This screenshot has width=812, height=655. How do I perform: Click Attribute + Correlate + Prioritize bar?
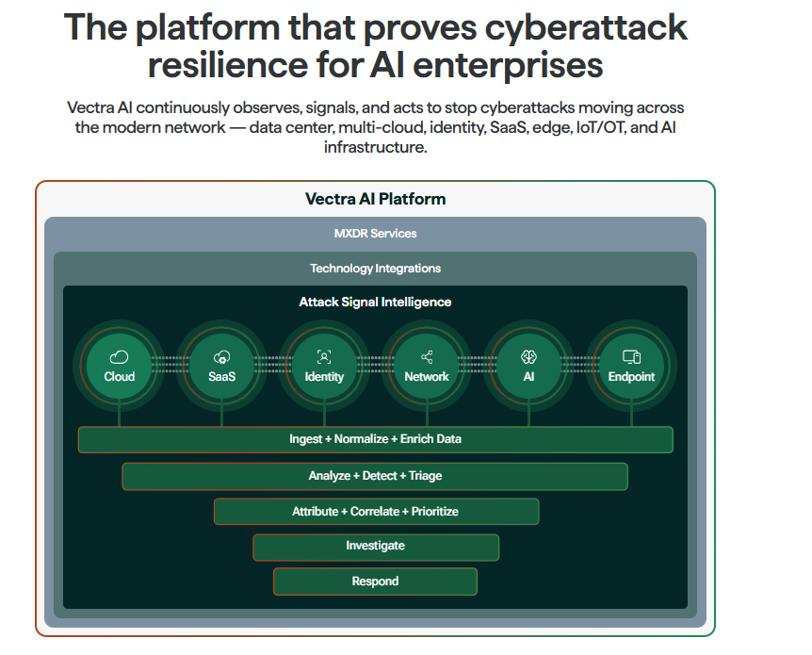click(x=377, y=512)
